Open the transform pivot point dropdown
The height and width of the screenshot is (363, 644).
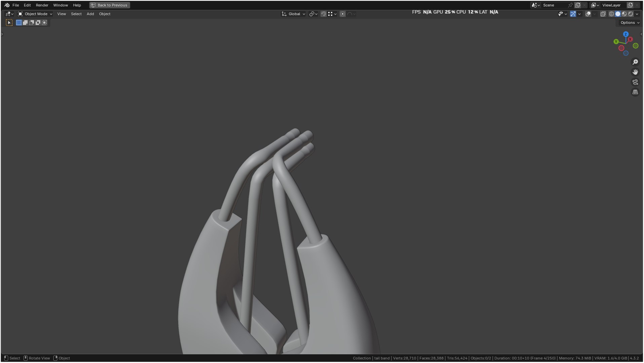pos(313,14)
